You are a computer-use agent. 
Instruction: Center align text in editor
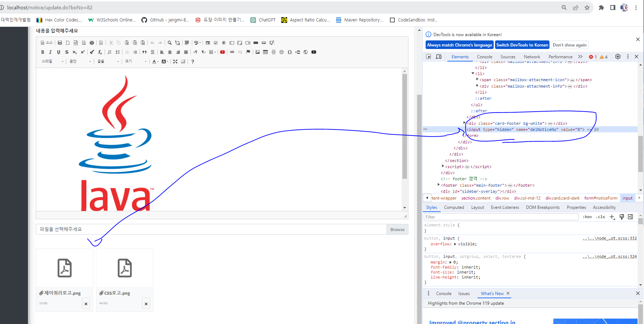pyautogui.click(x=170, y=52)
